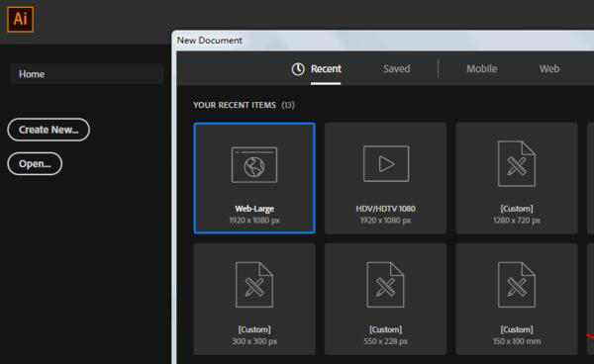Open the Web presets tab
Screen dimensions: 594x364
(x=549, y=69)
